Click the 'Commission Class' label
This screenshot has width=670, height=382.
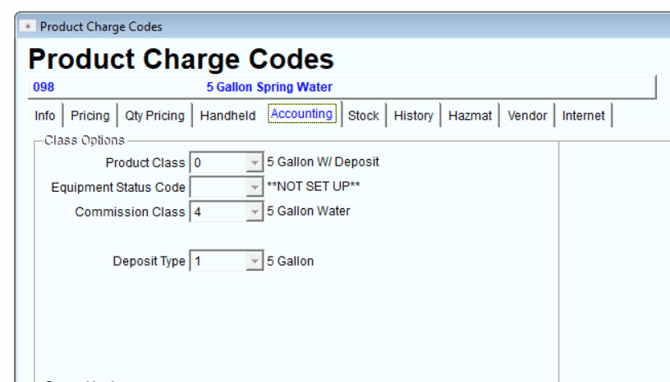tap(130, 212)
